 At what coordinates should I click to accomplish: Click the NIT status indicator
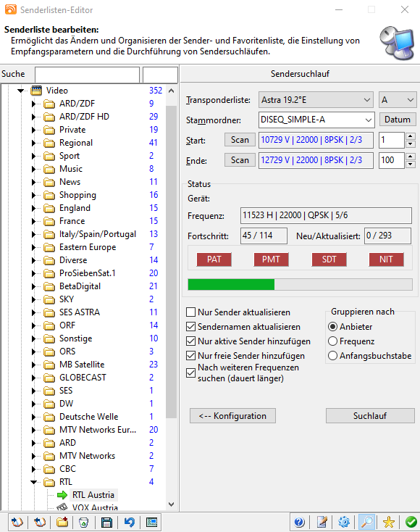point(386,259)
